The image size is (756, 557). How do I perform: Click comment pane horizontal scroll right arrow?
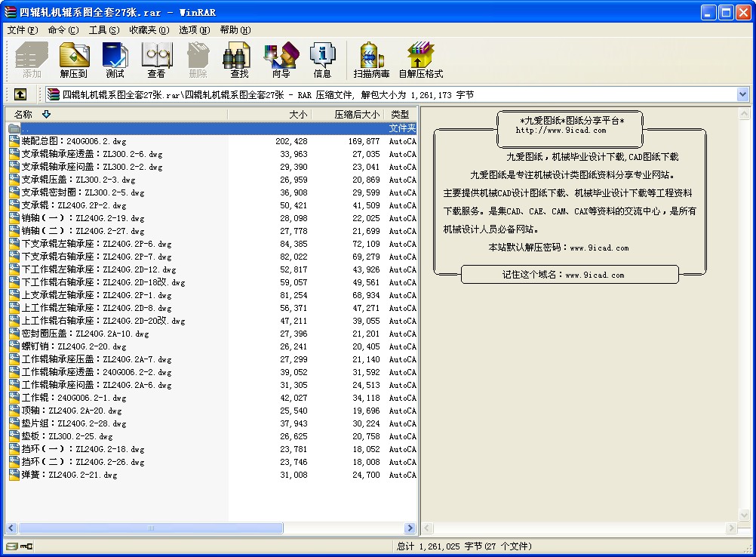click(x=731, y=528)
